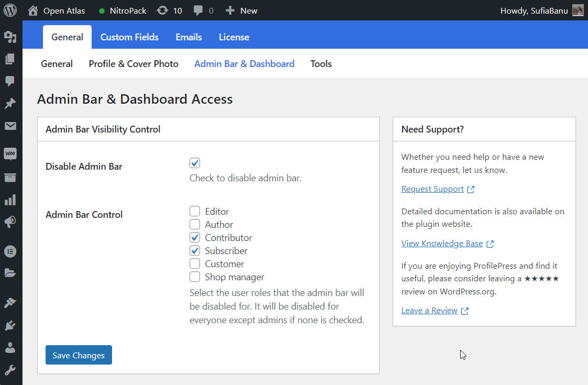Open Marketing megaphone sidebar icon
This screenshot has height=385, width=588.
10,222
